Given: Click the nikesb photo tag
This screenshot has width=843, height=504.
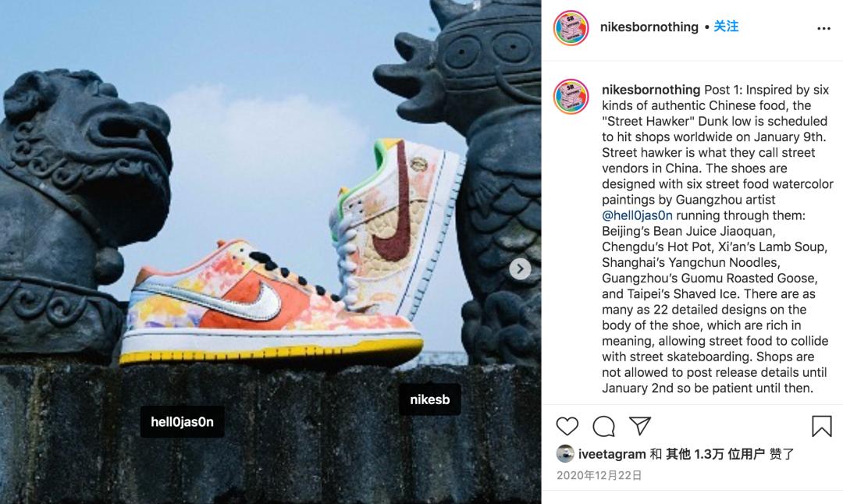Looking at the screenshot, I should point(429,399).
